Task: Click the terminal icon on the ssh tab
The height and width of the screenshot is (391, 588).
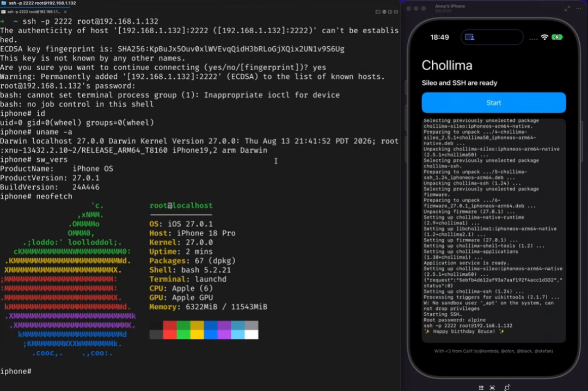Action: (x=3, y=12)
